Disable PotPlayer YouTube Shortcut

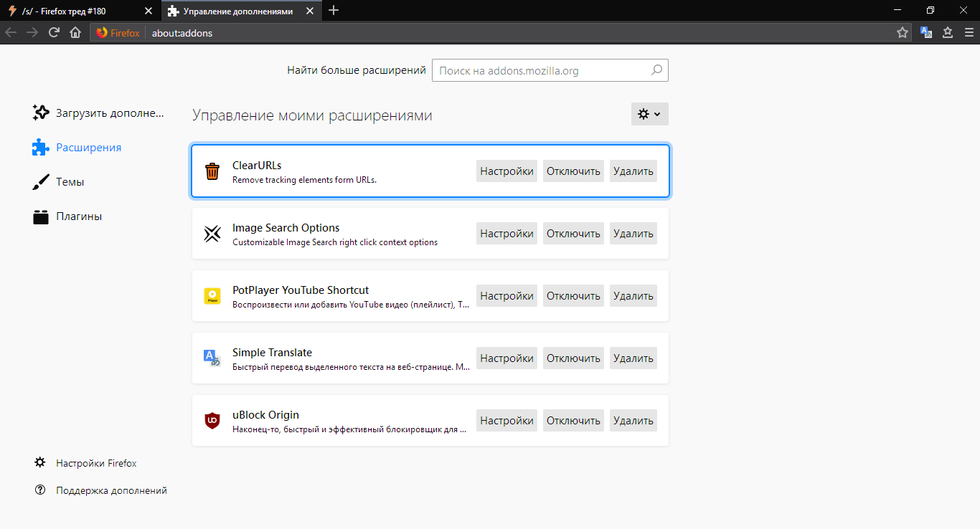click(573, 296)
